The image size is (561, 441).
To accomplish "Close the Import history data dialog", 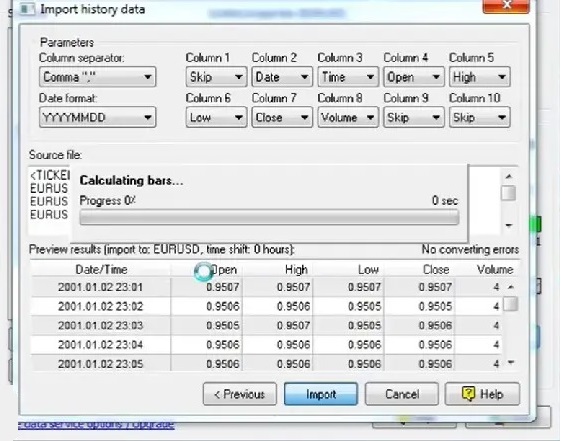I will coord(506,6).
